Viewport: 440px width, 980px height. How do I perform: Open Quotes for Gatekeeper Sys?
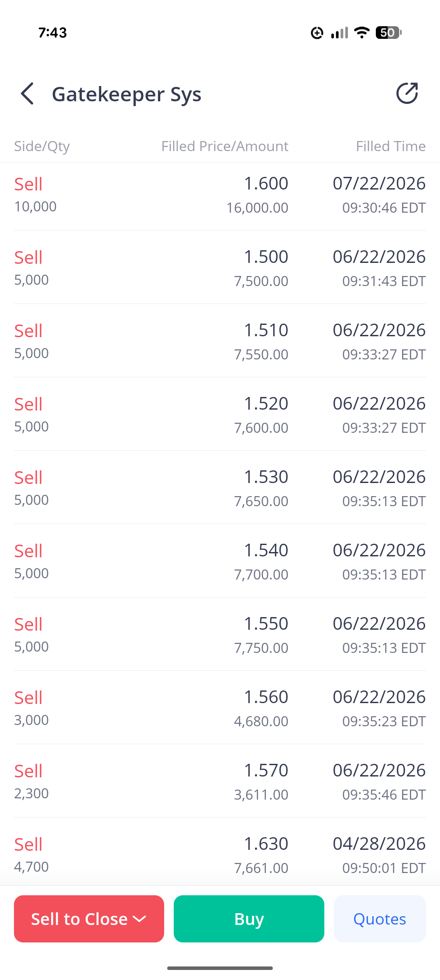[380, 919]
